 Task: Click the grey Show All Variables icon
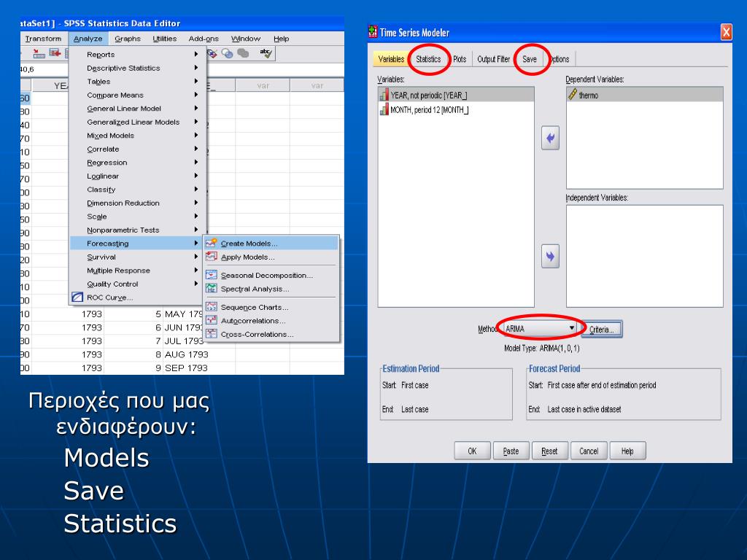[244, 52]
